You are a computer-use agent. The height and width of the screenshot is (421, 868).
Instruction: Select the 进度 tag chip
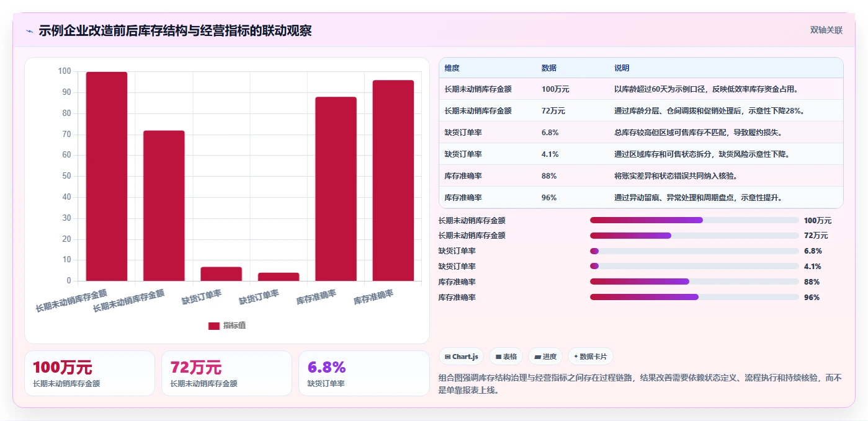click(545, 357)
